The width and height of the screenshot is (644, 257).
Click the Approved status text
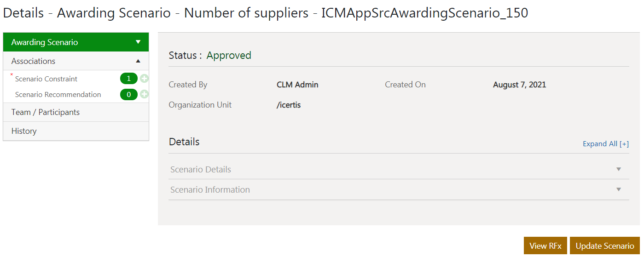pyautogui.click(x=229, y=56)
